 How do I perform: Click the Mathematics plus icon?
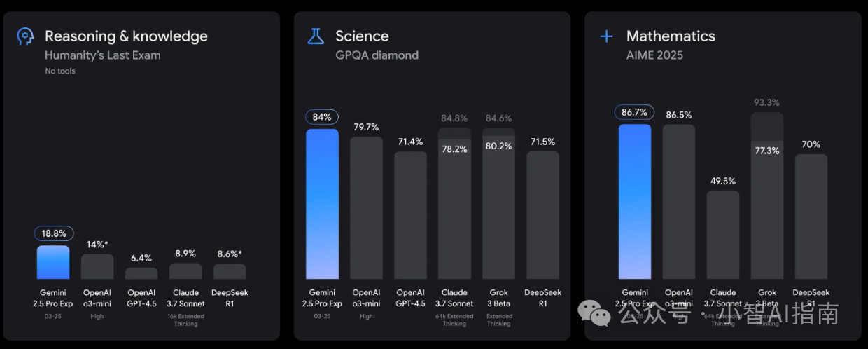pyautogui.click(x=606, y=36)
